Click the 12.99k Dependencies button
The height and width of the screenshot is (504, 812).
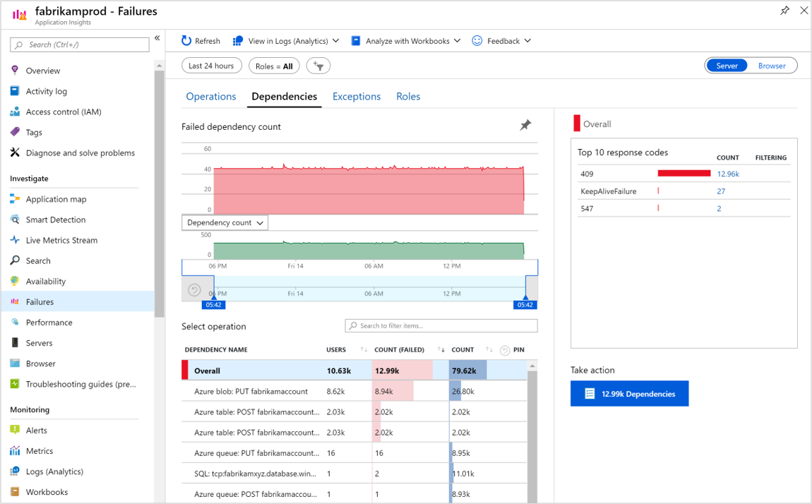[x=629, y=394]
